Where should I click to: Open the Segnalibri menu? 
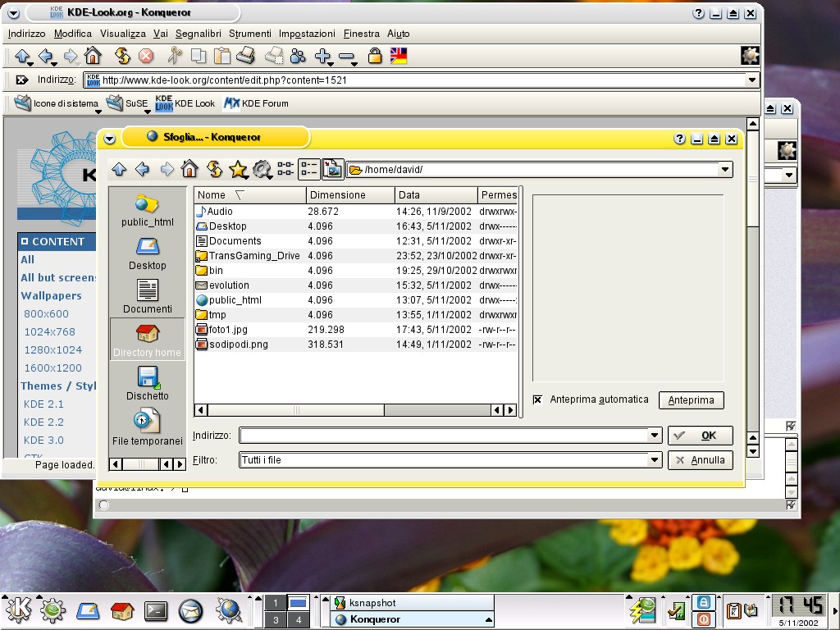(199, 34)
